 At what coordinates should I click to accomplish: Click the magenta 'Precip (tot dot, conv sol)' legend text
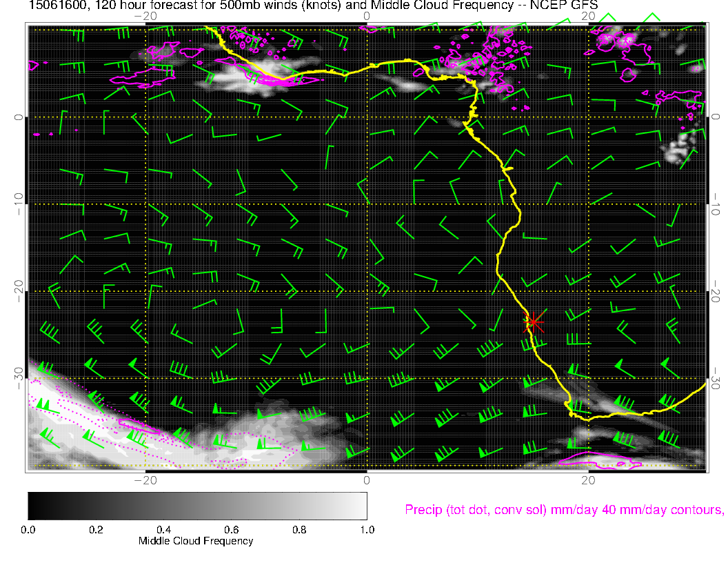(564, 510)
